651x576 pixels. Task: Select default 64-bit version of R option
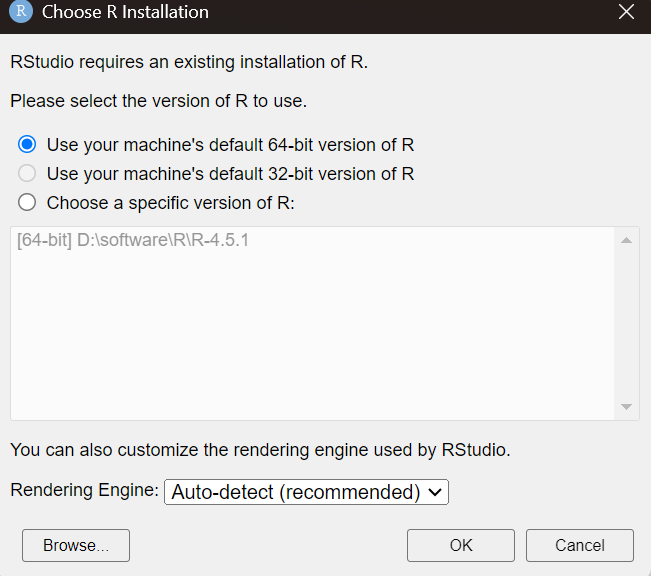pyautogui.click(x=27, y=145)
